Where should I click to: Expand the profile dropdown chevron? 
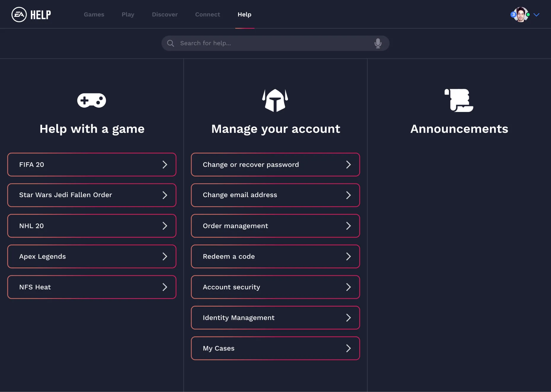click(536, 15)
